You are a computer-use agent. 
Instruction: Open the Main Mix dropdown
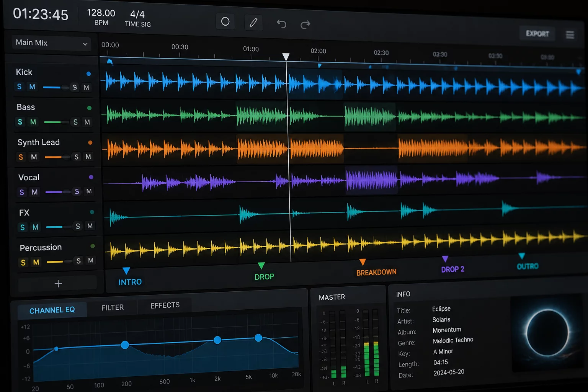(x=51, y=43)
